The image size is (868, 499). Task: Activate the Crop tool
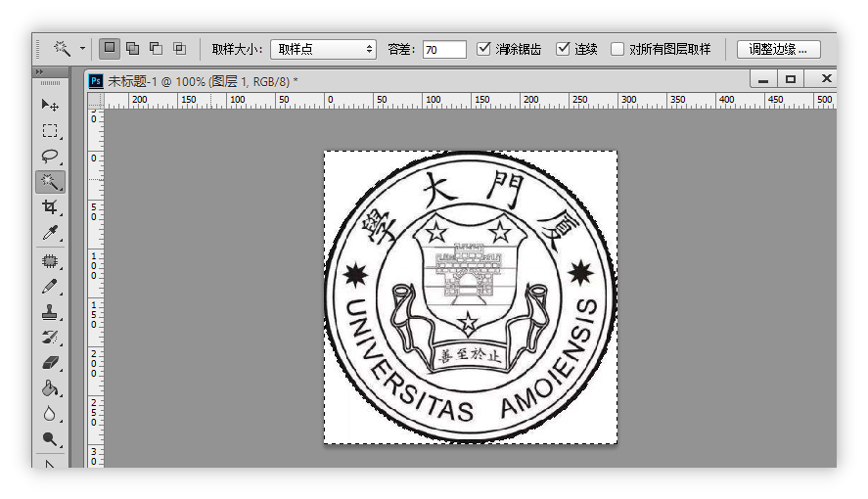[50, 206]
